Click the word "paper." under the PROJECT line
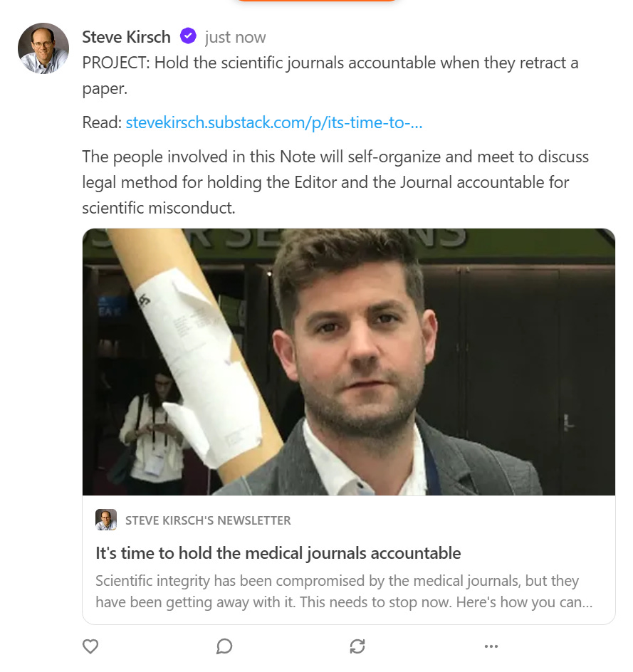633x672 pixels. (101, 89)
